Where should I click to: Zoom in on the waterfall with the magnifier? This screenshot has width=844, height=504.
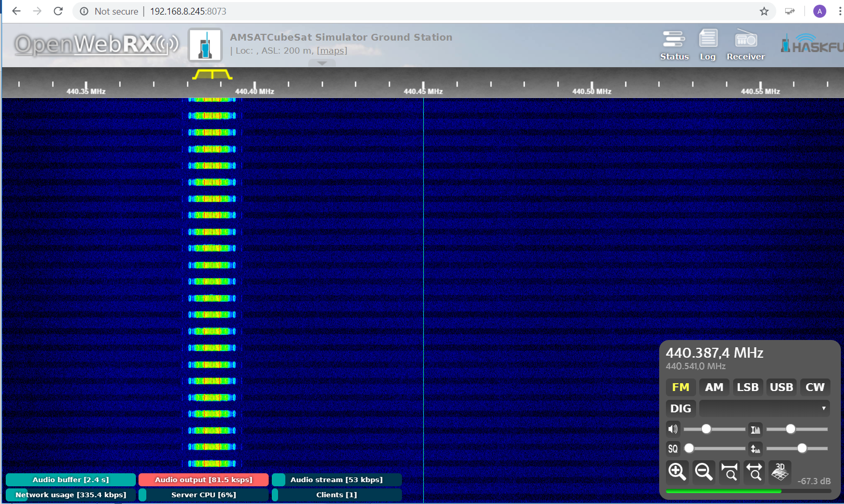(x=677, y=472)
